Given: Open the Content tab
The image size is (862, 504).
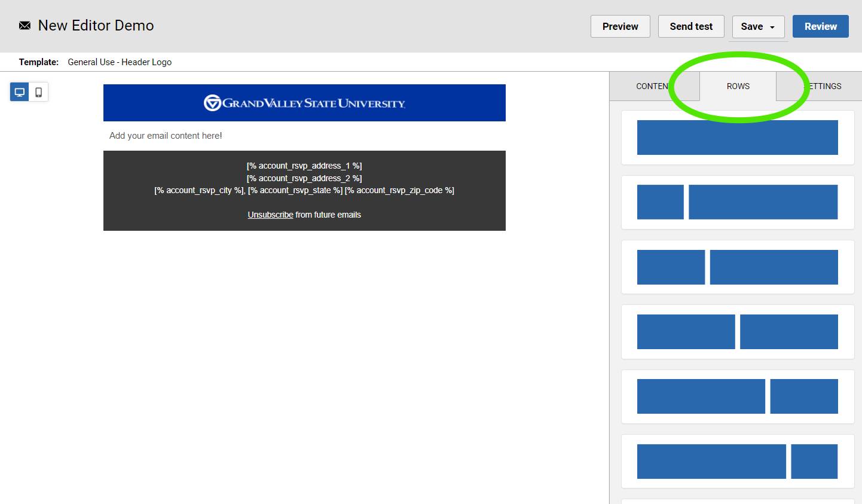Looking at the screenshot, I should (652, 86).
